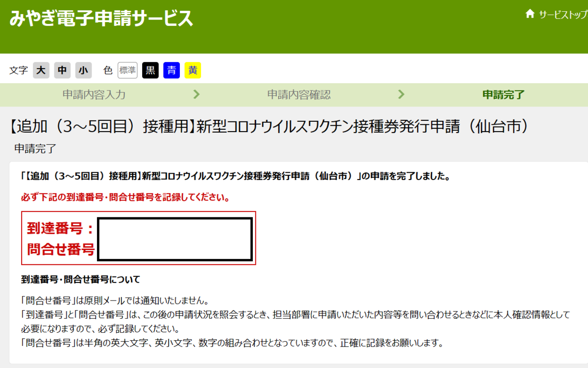The width and height of the screenshot is (588, 368).
Task: Click the home icon beside サービストップ
Action: click(x=530, y=14)
